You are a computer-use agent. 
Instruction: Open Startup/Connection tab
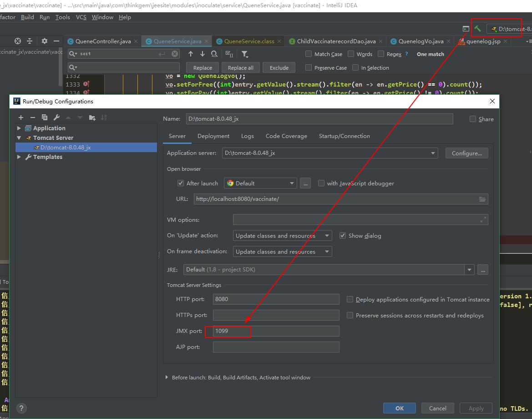tap(345, 136)
